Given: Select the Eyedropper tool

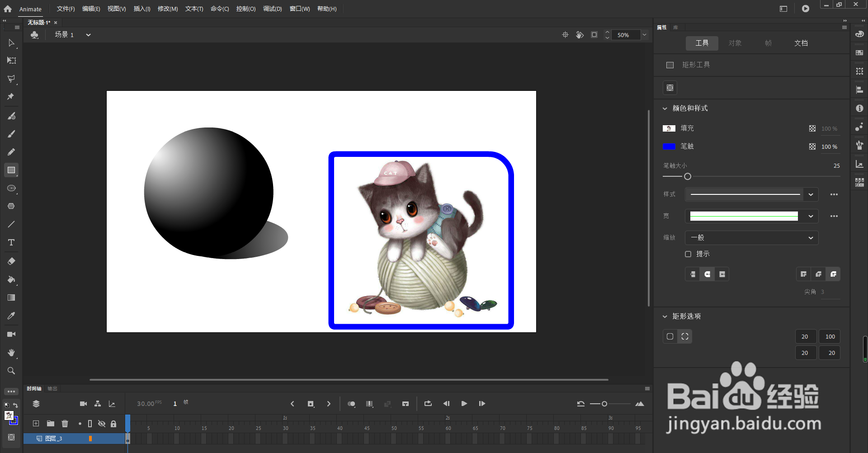Looking at the screenshot, I should 11,316.
